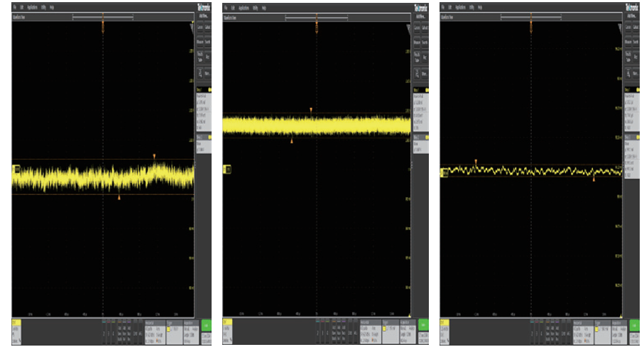Click Callout button in middle oscilloscope panel

click(x=425, y=27)
